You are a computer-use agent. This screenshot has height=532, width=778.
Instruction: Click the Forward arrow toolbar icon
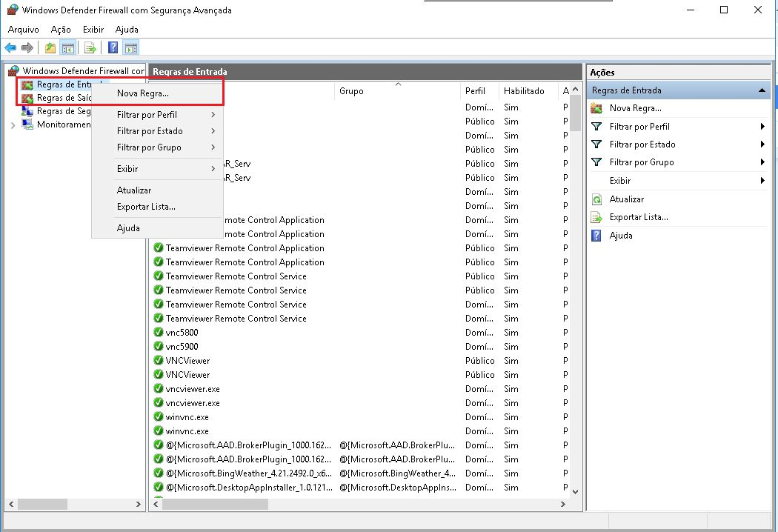(27, 47)
